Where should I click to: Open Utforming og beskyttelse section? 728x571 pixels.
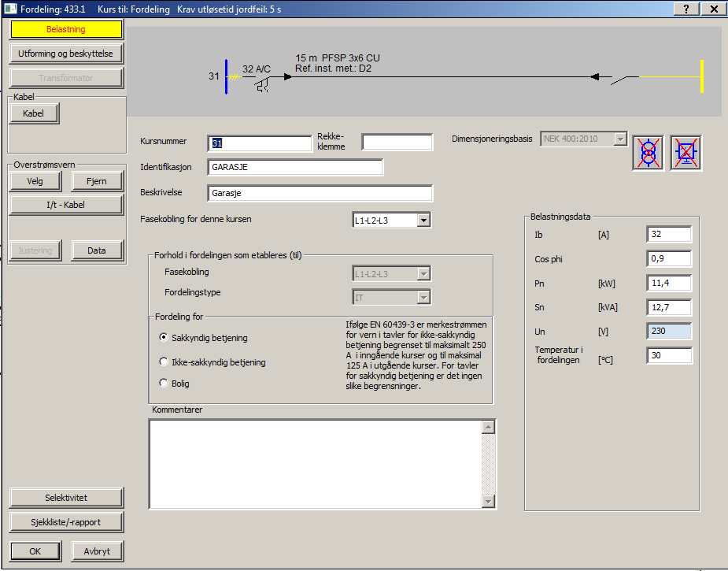[x=66, y=54]
